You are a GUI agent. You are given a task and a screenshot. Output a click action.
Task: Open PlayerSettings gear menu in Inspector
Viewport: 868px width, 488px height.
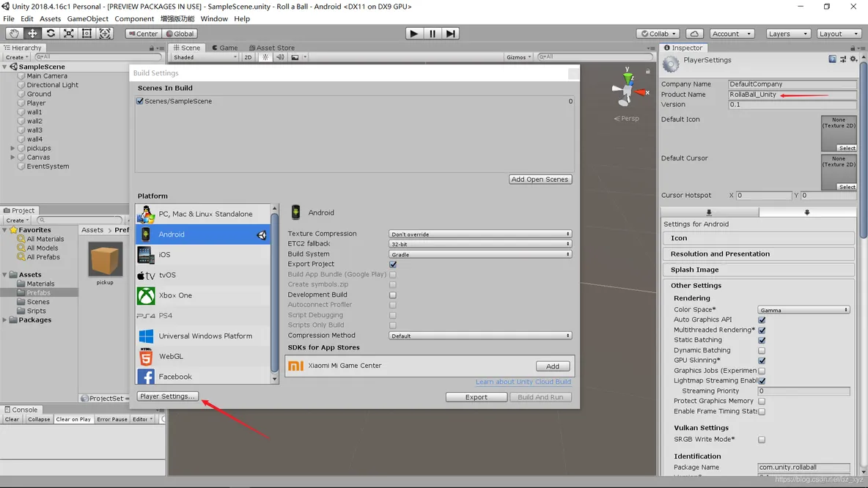853,59
